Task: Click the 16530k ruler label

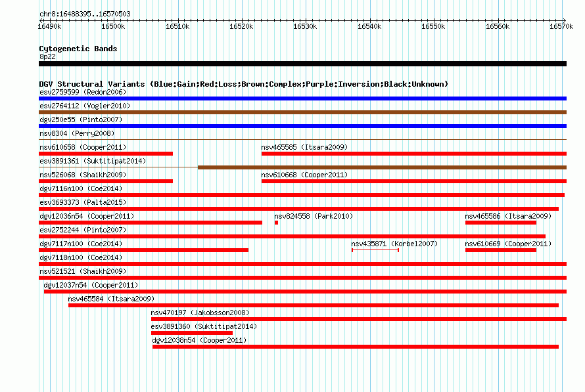Action: [305, 26]
